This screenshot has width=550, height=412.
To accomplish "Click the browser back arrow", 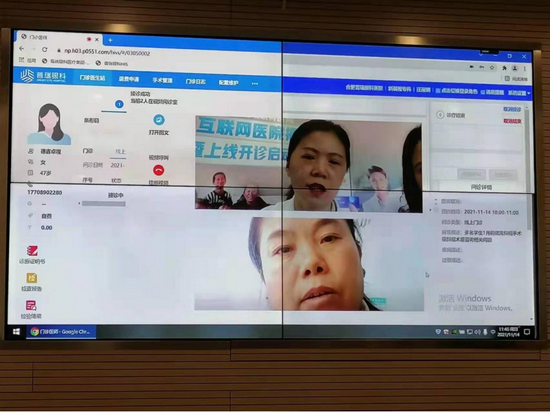I will 22,48.
